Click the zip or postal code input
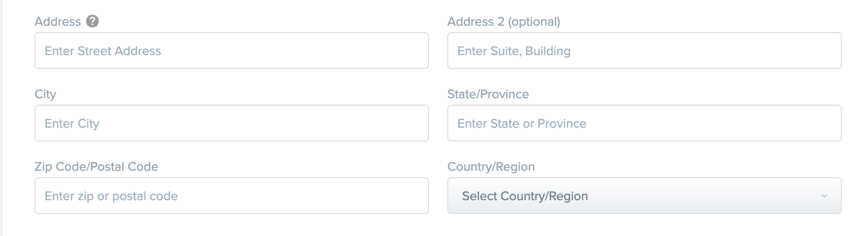Viewport: 868px width, 236px height. [232, 196]
